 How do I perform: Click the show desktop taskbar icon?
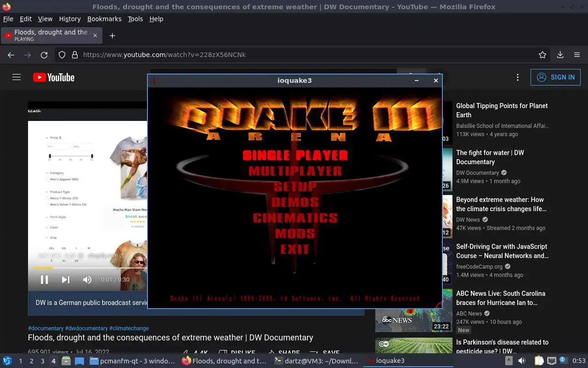click(x=79, y=361)
